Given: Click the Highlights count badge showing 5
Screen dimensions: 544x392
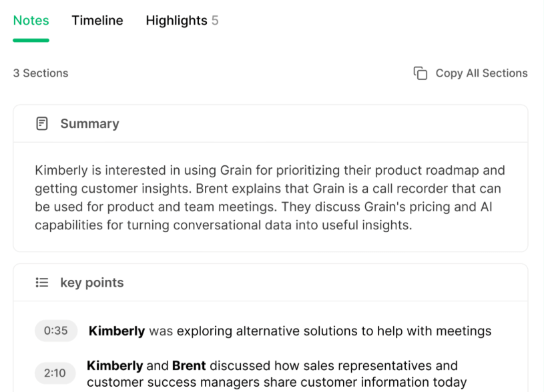Looking at the screenshot, I should click(x=215, y=21).
